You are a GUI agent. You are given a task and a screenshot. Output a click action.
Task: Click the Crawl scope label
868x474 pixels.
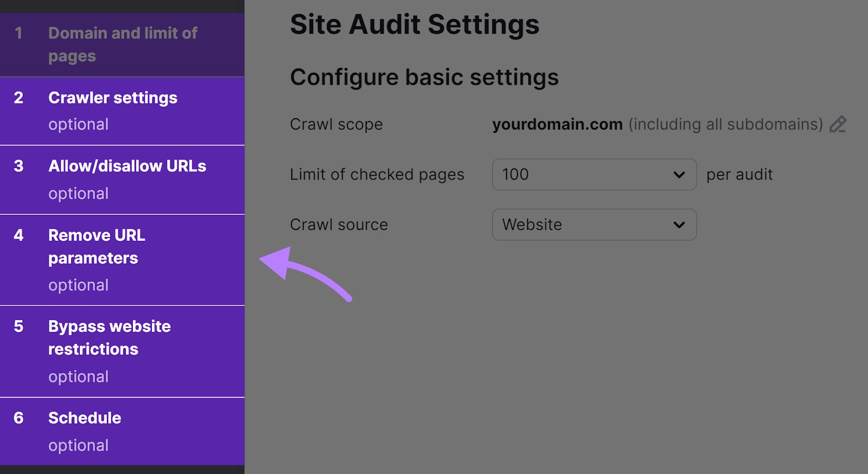pyautogui.click(x=336, y=124)
